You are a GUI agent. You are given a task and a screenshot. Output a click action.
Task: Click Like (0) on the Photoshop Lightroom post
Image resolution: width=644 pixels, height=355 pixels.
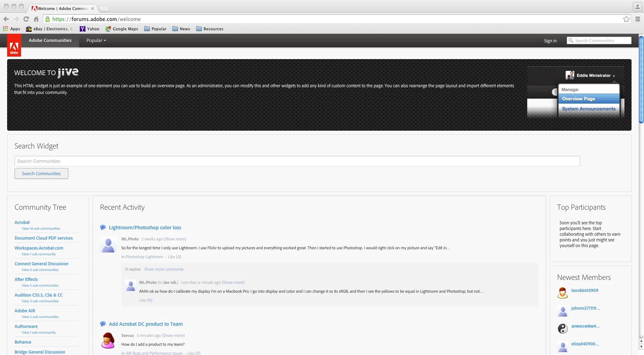coord(174,257)
